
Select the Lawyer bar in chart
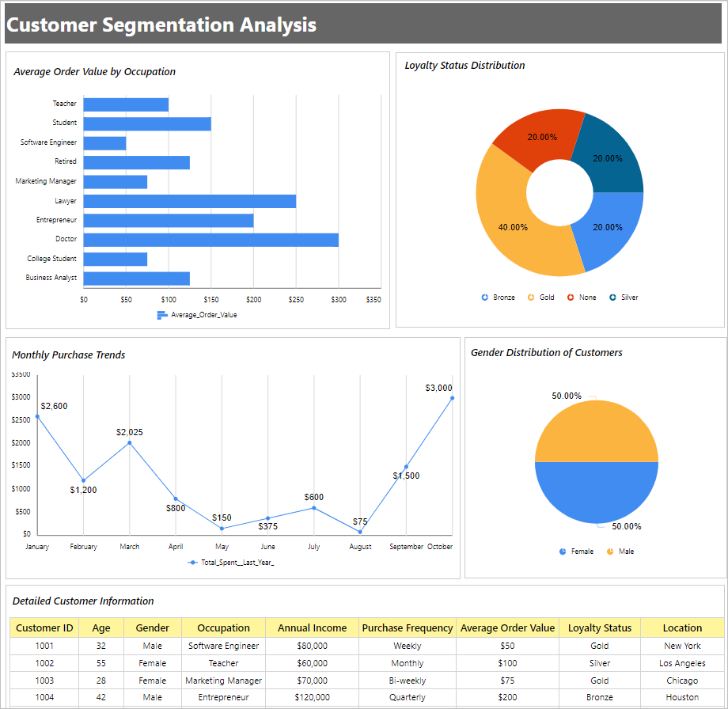(190, 201)
